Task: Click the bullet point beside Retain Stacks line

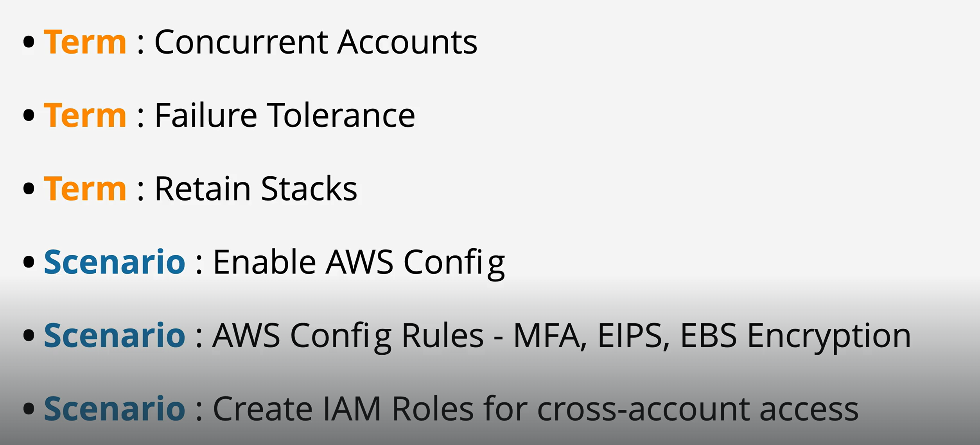Action: [x=29, y=189]
